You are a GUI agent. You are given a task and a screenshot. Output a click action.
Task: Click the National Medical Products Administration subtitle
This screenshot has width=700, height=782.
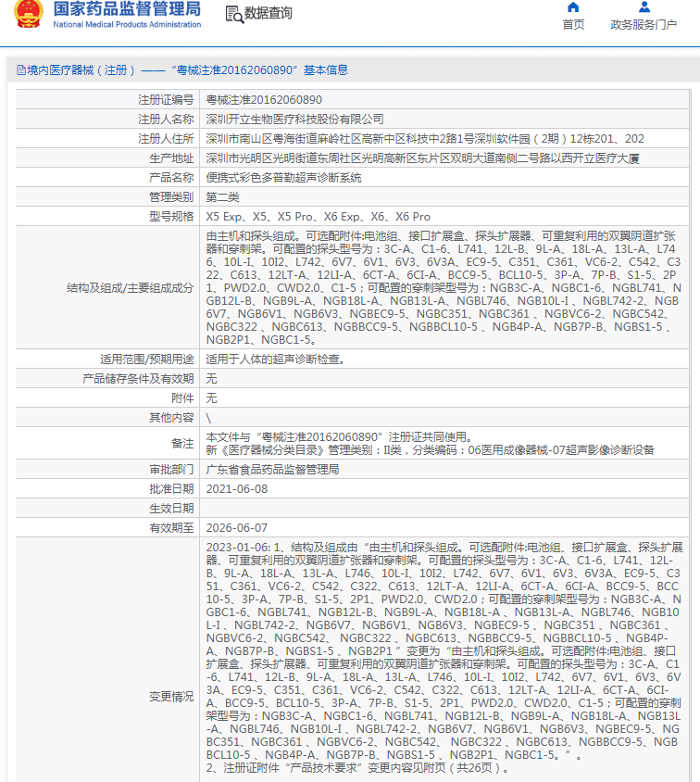(127, 24)
